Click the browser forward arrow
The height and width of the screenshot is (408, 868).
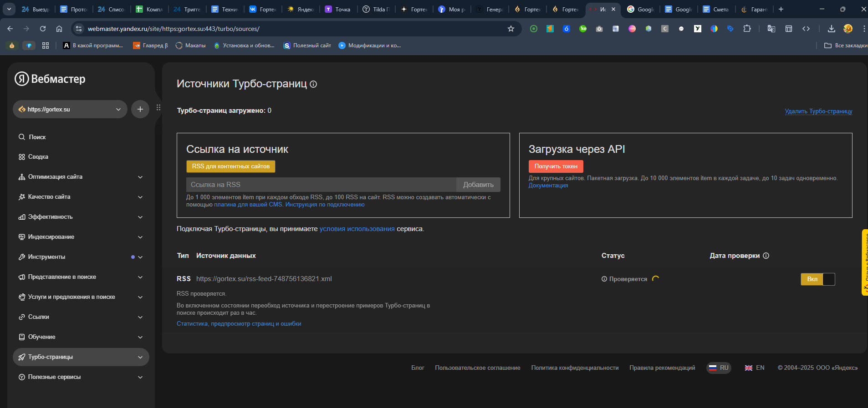click(26, 29)
